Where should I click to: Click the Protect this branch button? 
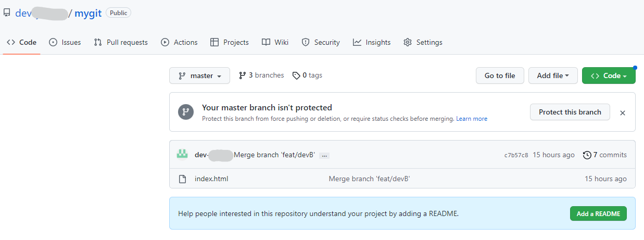click(570, 112)
